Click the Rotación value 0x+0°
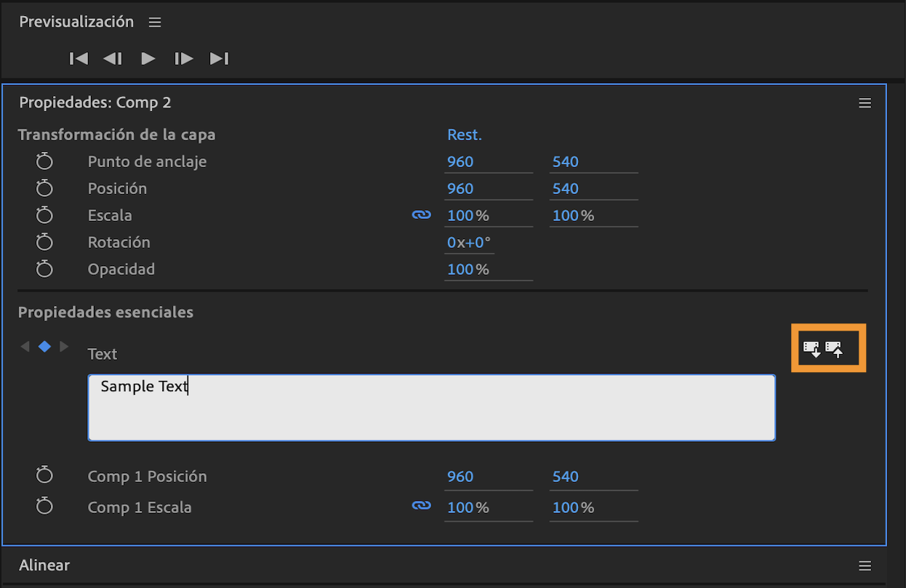Image resolution: width=906 pixels, height=588 pixels. [469, 243]
